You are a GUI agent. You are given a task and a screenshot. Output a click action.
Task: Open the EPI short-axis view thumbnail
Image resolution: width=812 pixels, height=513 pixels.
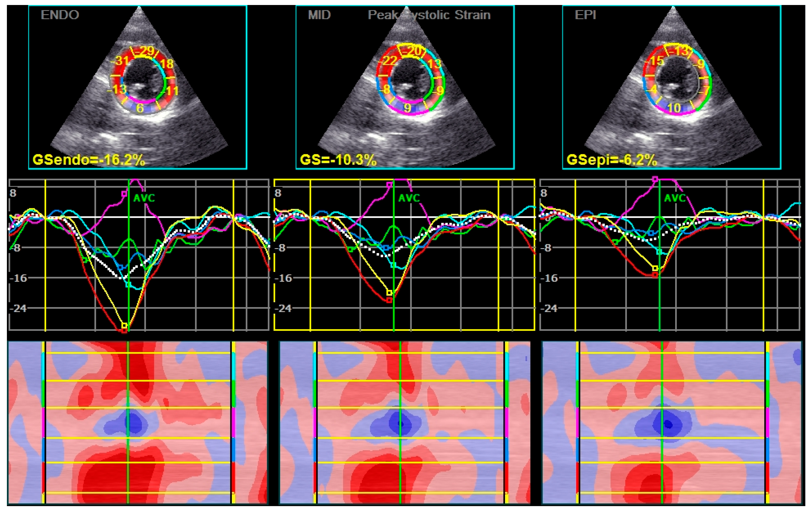[x=672, y=88]
